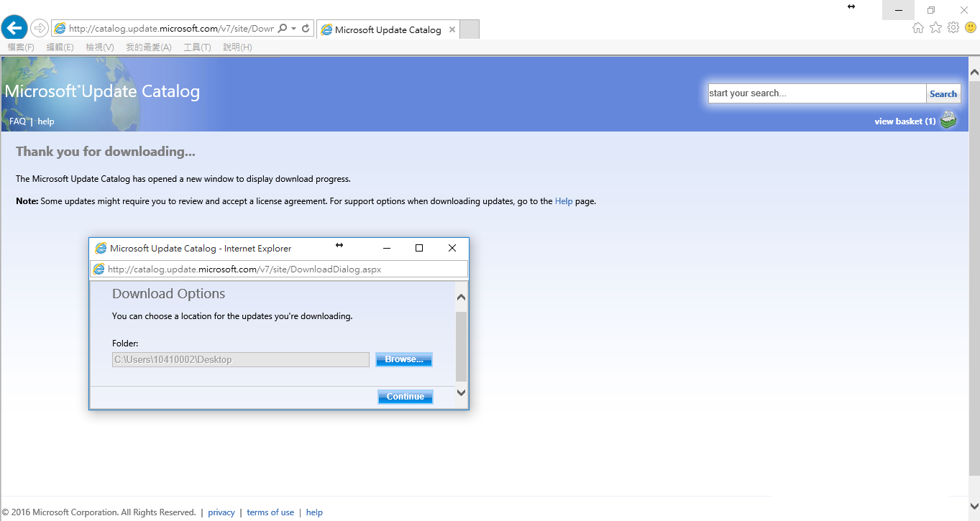
Task: Click the page icon in the dialog address bar
Action: point(99,269)
